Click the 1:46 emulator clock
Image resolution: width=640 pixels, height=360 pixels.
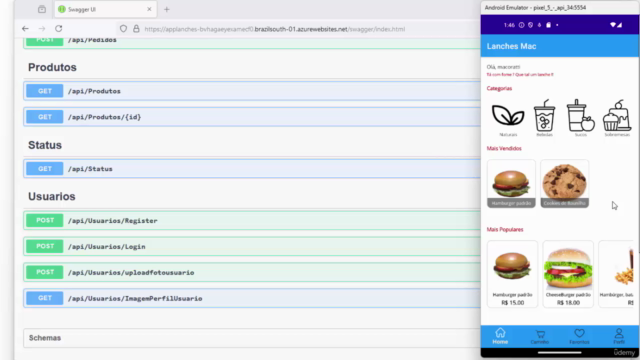click(509, 25)
